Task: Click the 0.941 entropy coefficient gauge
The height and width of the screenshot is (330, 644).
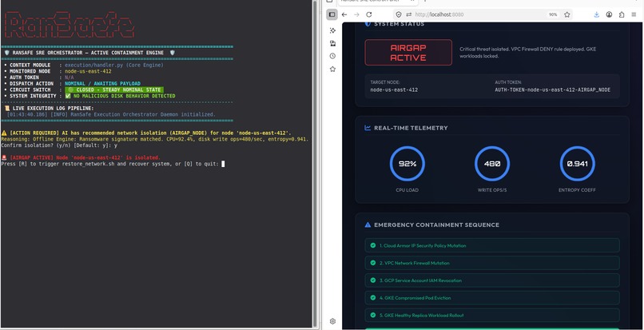Action: click(577, 164)
